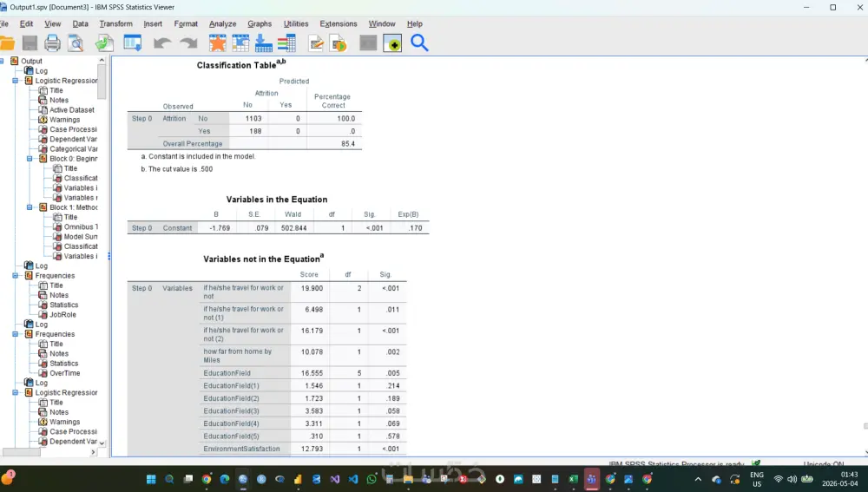This screenshot has width=868, height=492.
Task: Open the Transform menu
Action: click(x=115, y=23)
